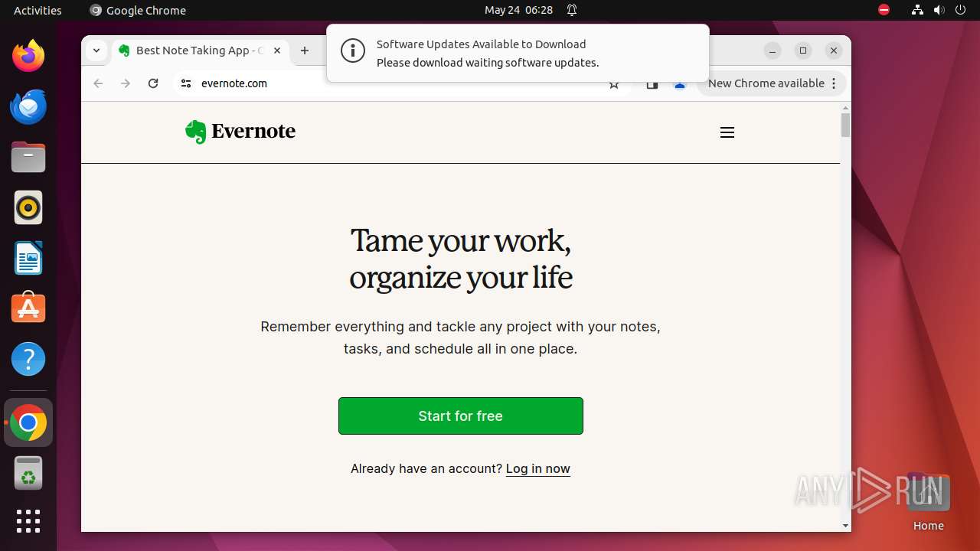Open the volume icon in system tray
Screen dimensions: 980x551
[x=939, y=10]
